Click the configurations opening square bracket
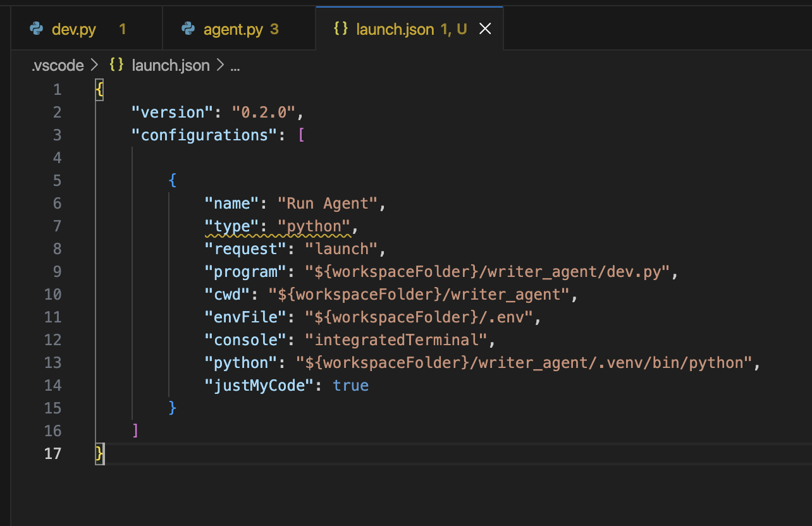Image resolution: width=812 pixels, height=526 pixels. pyautogui.click(x=301, y=135)
